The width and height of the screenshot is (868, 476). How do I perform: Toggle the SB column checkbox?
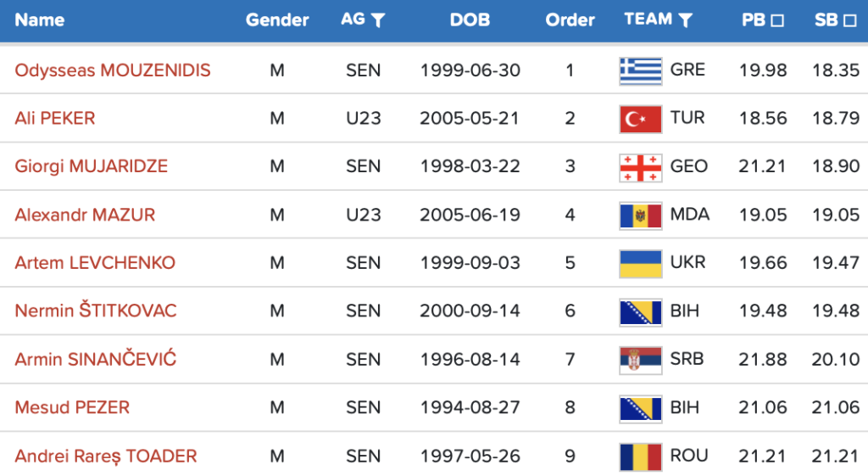[x=850, y=20]
